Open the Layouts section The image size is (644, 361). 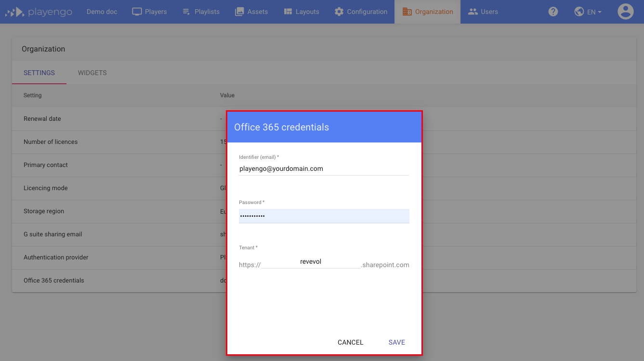pyautogui.click(x=307, y=12)
